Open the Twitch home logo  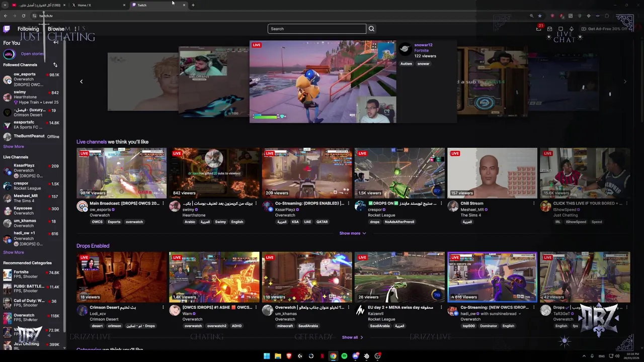click(6, 29)
